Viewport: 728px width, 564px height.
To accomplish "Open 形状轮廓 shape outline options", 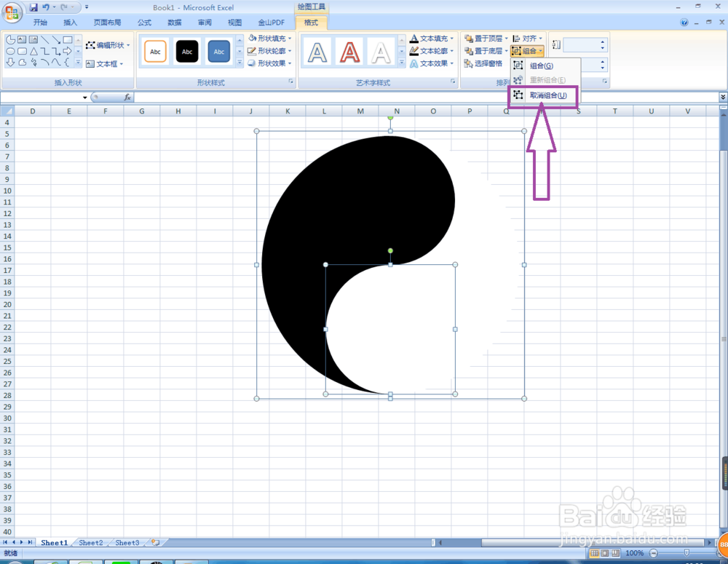I will [x=270, y=51].
